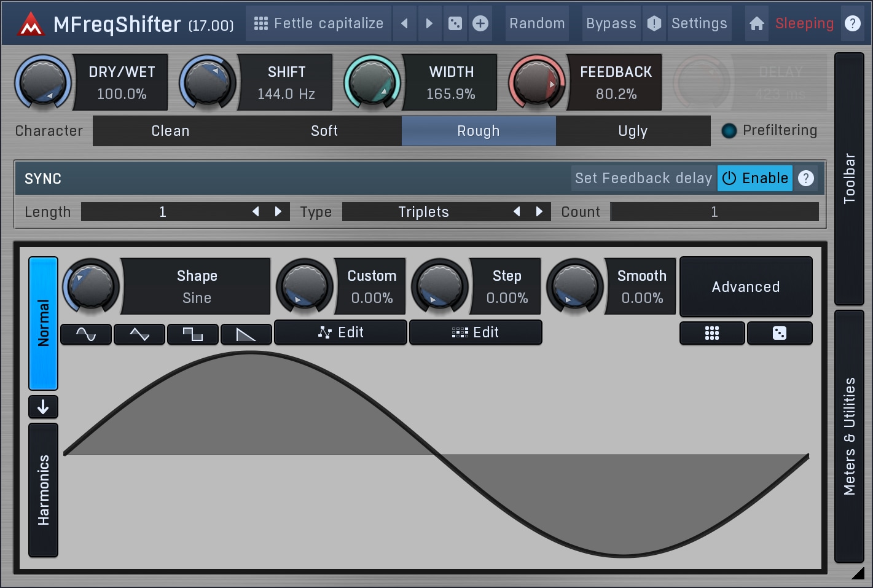Open the Fettle capitalize preset menu

[318, 23]
